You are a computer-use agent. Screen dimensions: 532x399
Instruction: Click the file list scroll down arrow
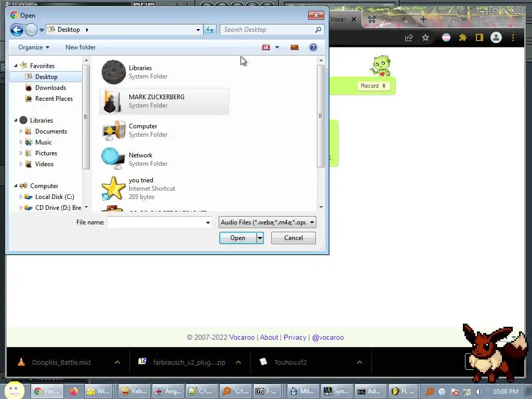pyautogui.click(x=321, y=207)
